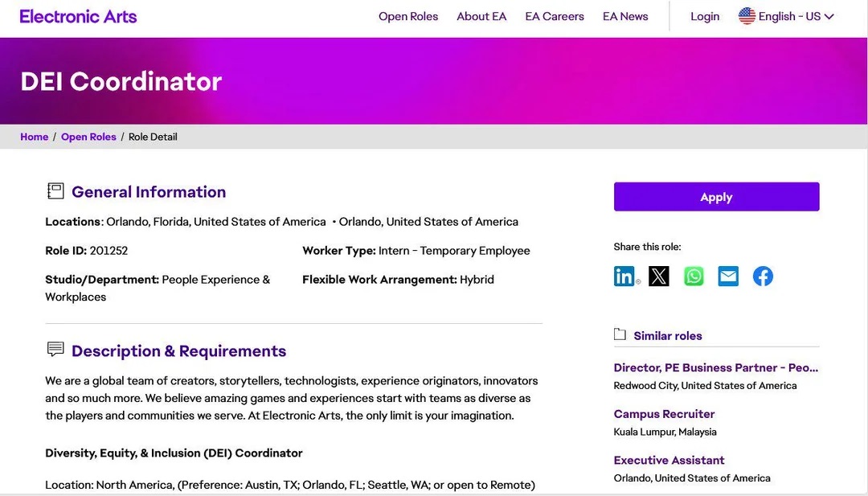Click 'Role Detail' breadcrumb text
The image size is (868, 496).
[153, 137]
